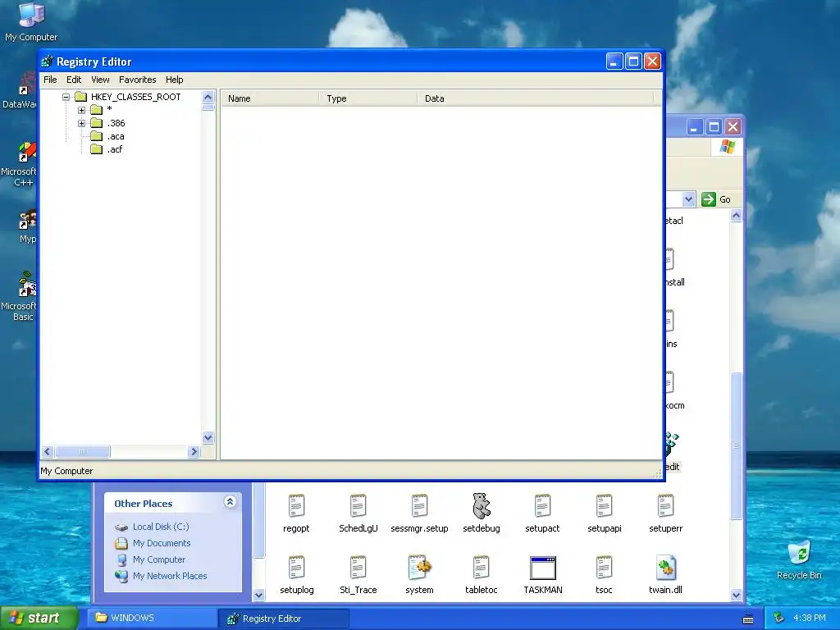
Task: Select the setuplog file icon
Action: (296, 568)
